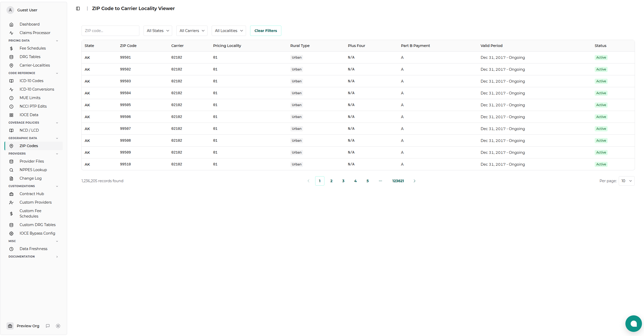The image size is (644, 336).
Task: Click the Guest User avatar icon
Action: pyautogui.click(x=10, y=10)
